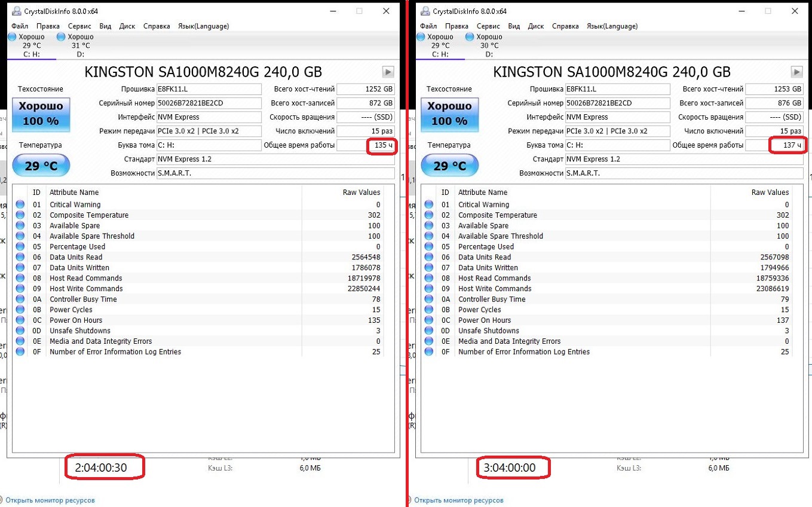Open the Открыть монитор ресурсов link below right window
Image resolution: width=812 pixels, height=507 pixels.
click(x=459, y=500)
